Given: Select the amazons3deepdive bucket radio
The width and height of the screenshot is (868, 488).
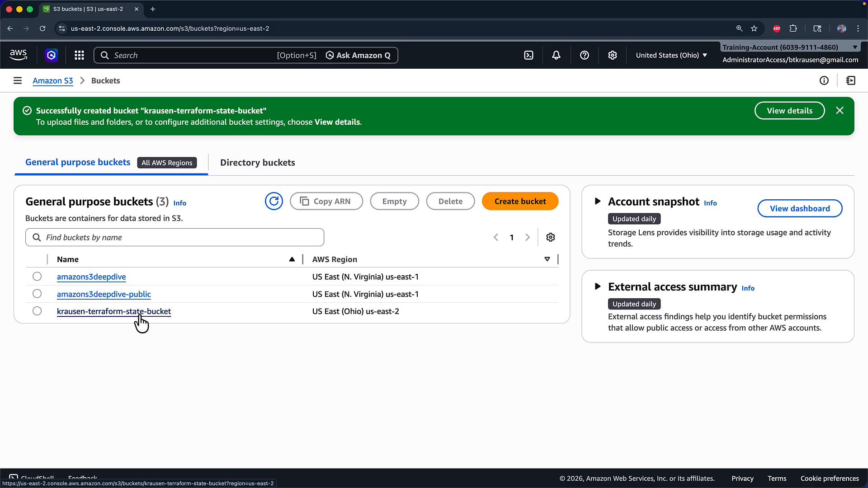Looking at the screenshot, I should click(x=37, y=277).
